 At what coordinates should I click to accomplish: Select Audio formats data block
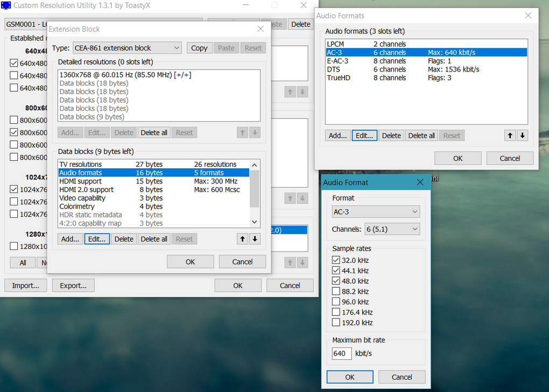pyautogui.click(x=154, y=173)
